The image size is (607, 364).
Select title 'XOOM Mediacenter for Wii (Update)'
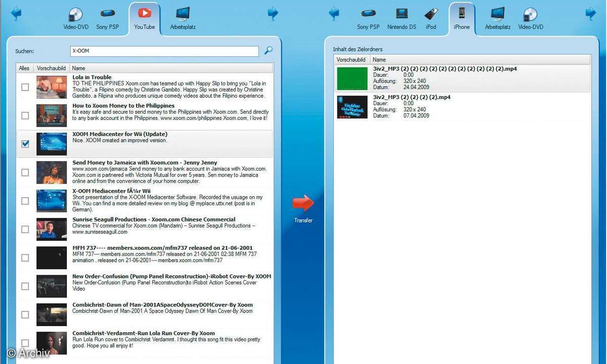point(120,134)
